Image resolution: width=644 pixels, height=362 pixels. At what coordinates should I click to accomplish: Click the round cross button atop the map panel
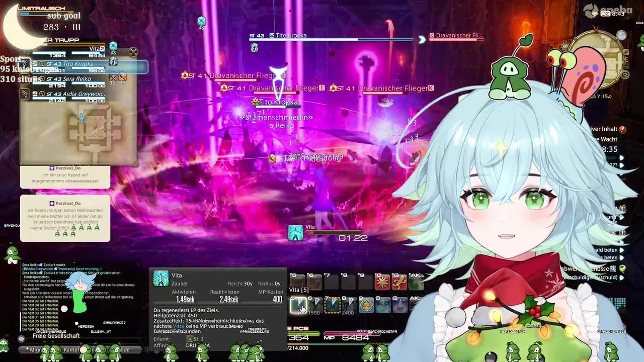133,52
